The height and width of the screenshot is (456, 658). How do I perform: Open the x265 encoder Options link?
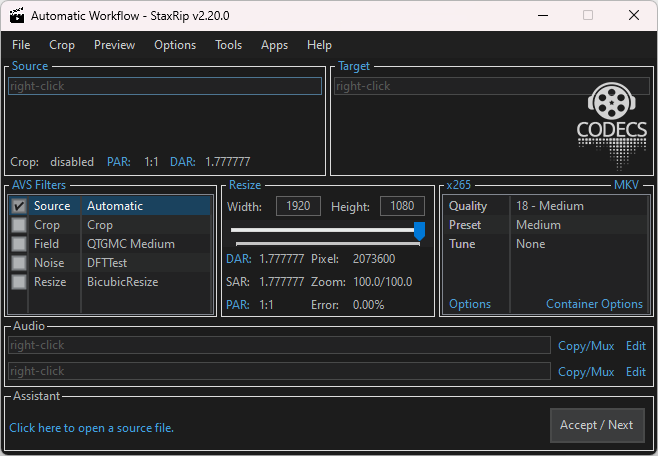(x=470, y=304)
